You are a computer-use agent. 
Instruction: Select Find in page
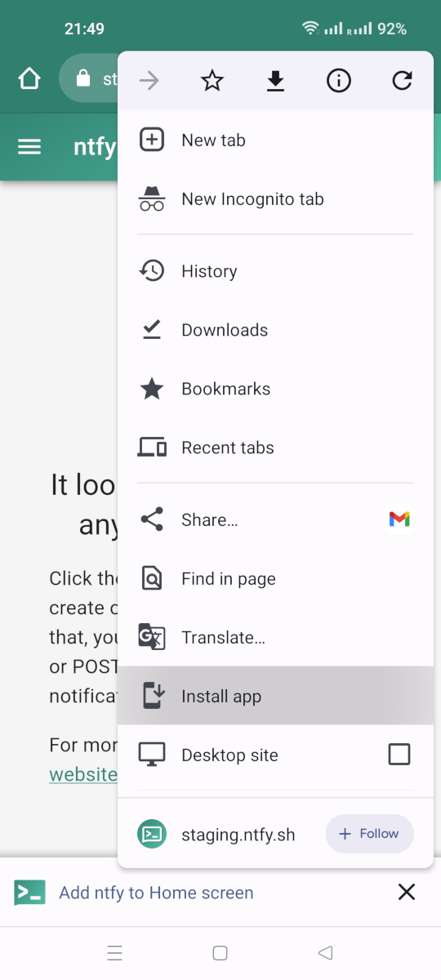[x=275, y=579]
